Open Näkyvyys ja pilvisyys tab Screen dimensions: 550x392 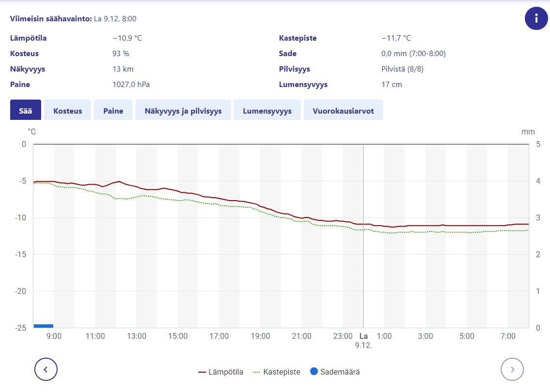point(183,110)
